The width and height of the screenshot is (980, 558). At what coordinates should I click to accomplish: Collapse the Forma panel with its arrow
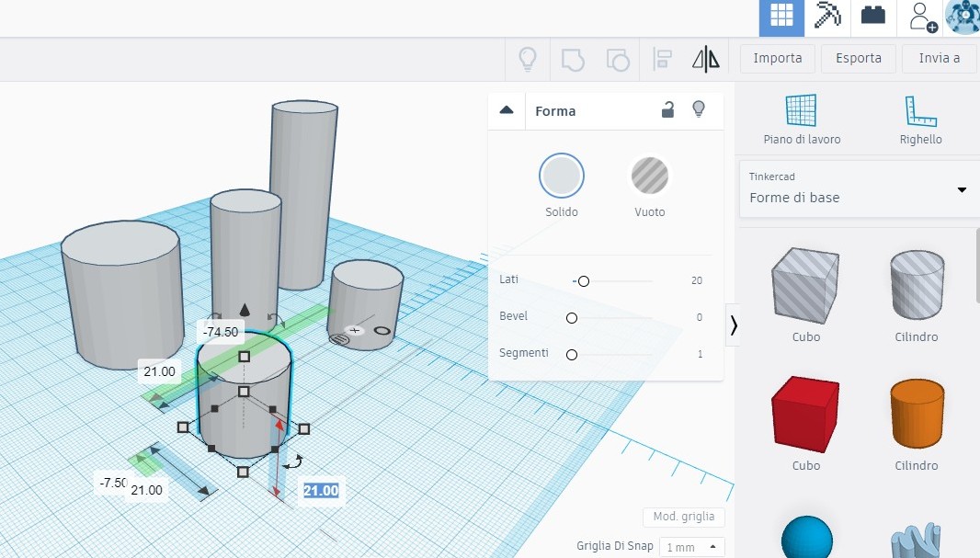pyautogui.click(x=506, y=108)
